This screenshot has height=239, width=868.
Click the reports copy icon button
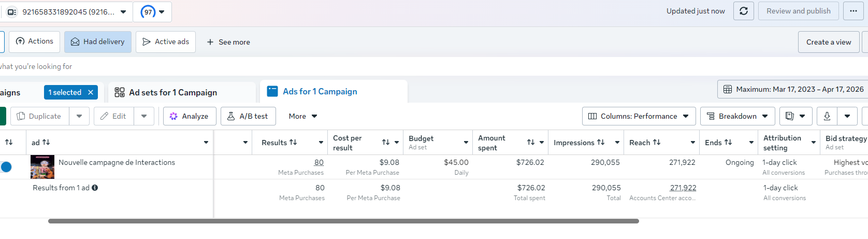click(x=789, y=116)
